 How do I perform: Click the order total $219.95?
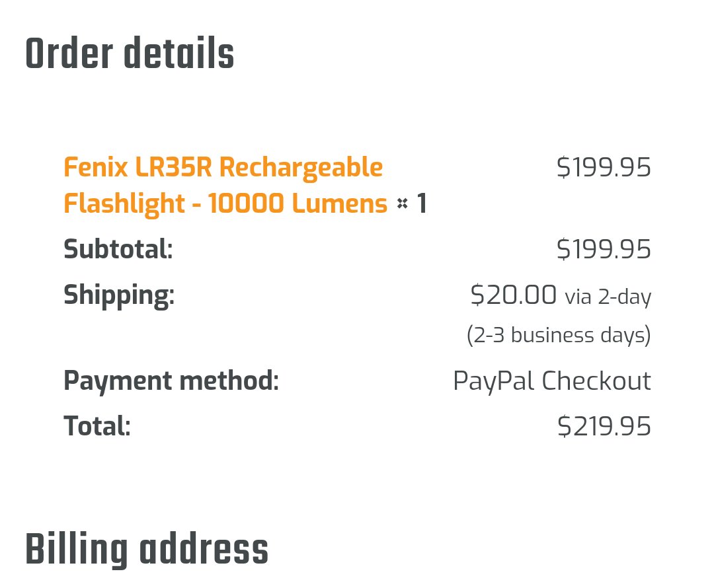[x=604, y=426]
